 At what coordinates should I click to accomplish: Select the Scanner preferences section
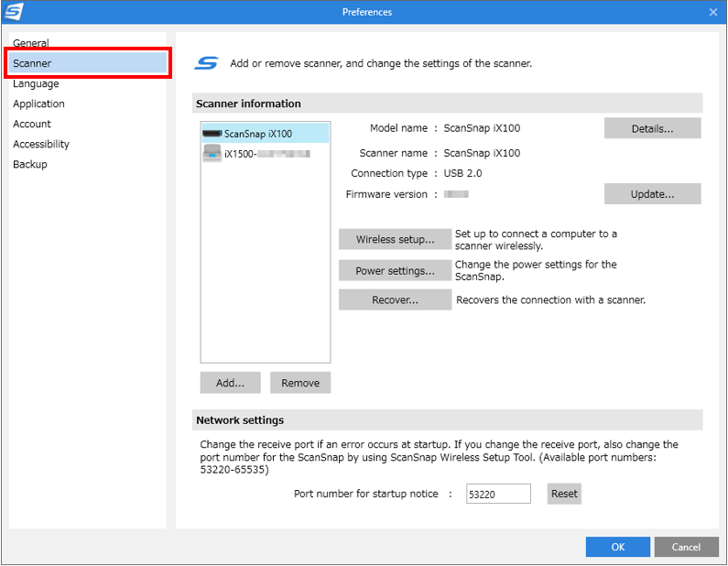pyautogui.click(x=88, y=63)
